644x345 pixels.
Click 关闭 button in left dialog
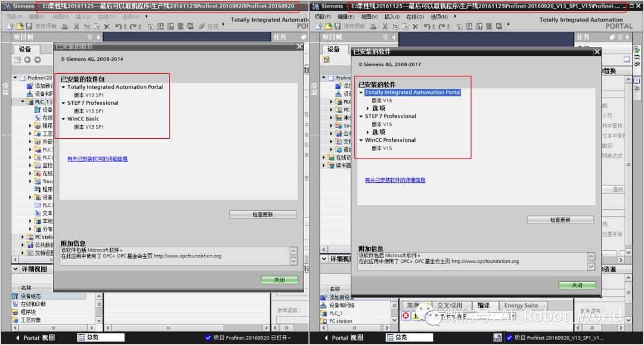pos(279,280)
